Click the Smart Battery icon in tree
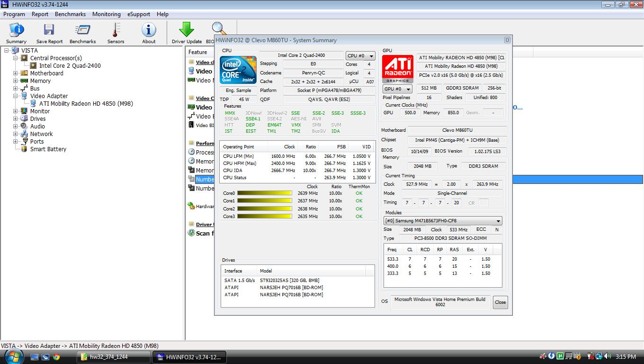 pyautogui.click(x=25, y=149)
